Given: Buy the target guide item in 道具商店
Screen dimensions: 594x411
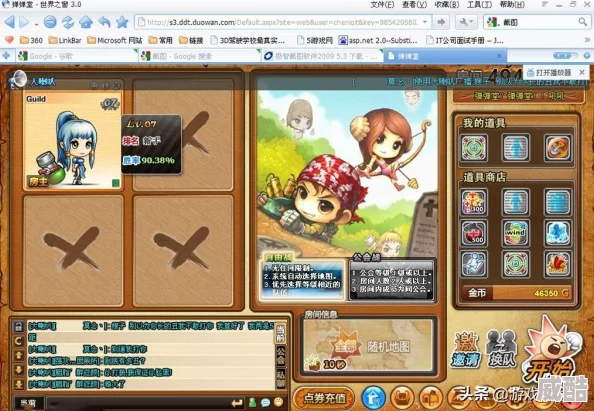Looking at the screenshot, I should click(x=516, y=263).
